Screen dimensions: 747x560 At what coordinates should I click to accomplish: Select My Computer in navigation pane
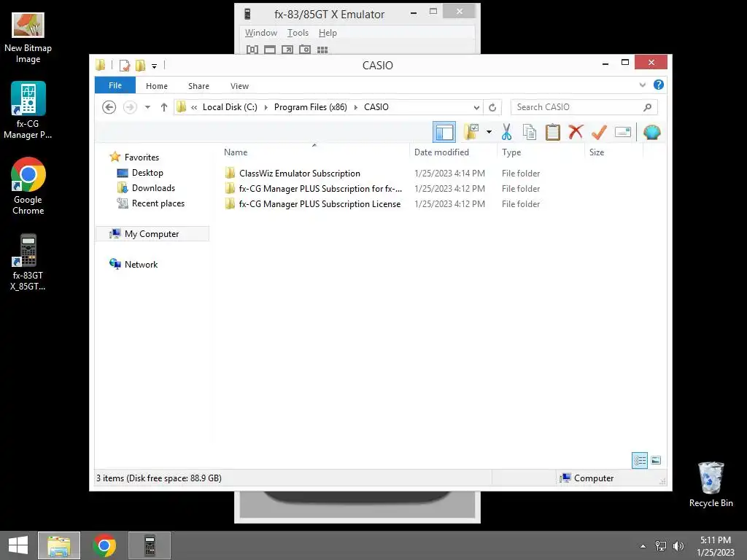coord(152,234)
